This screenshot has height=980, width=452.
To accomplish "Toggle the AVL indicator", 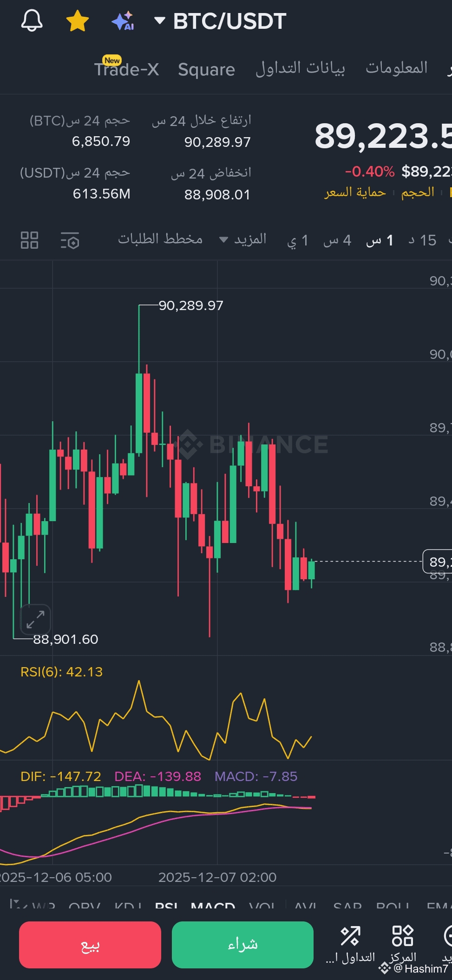I will (x=306, y=906).
